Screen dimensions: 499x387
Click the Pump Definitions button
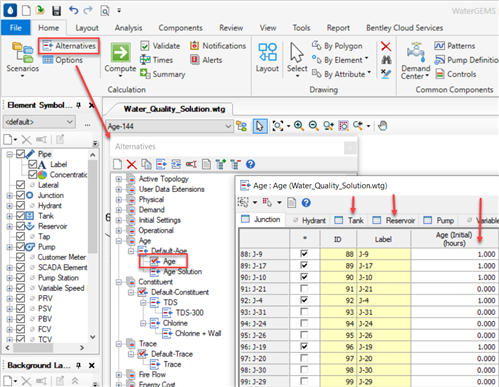coord(466,60)
